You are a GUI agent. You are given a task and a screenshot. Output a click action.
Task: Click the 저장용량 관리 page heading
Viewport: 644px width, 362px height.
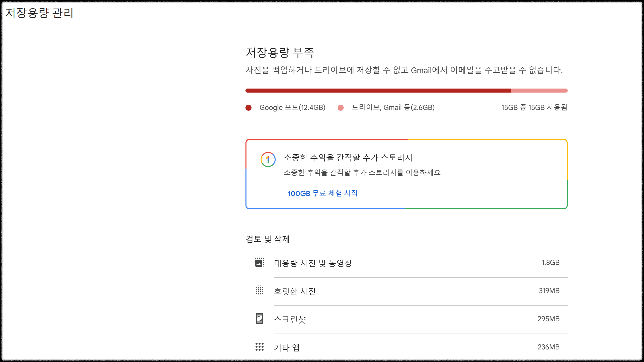[40, 13]
